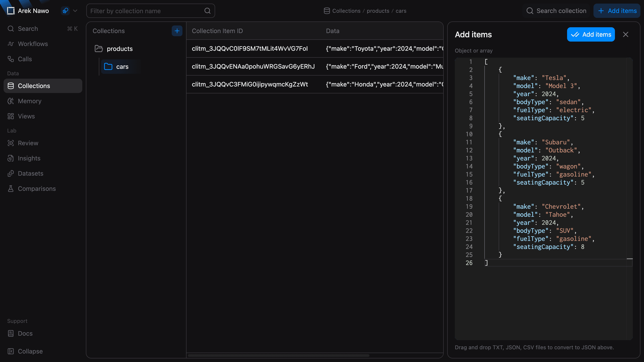Click the rocket icon next to Arek Nawo

click(x=65, y=11)
